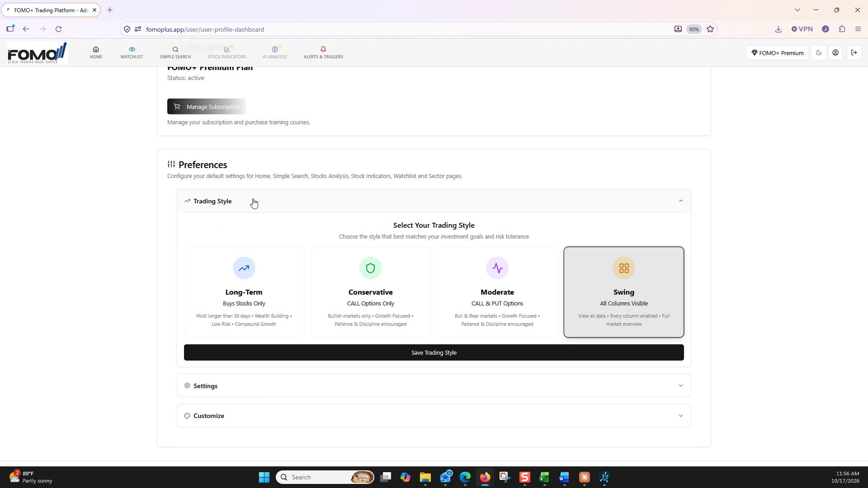This screenshot has width=868, height=488.
Task: Click the Save Trading Style button
Action: tap(434, 352)
